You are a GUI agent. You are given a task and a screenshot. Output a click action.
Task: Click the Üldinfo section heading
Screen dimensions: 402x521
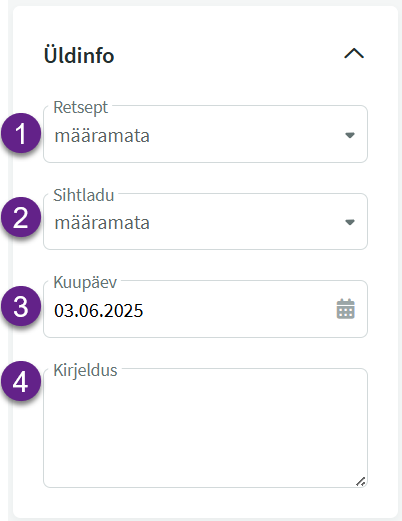[79, 55]
